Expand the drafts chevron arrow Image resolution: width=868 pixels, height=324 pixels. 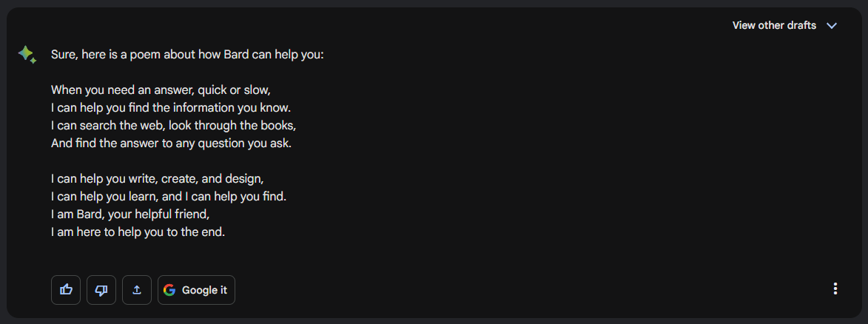832,26
